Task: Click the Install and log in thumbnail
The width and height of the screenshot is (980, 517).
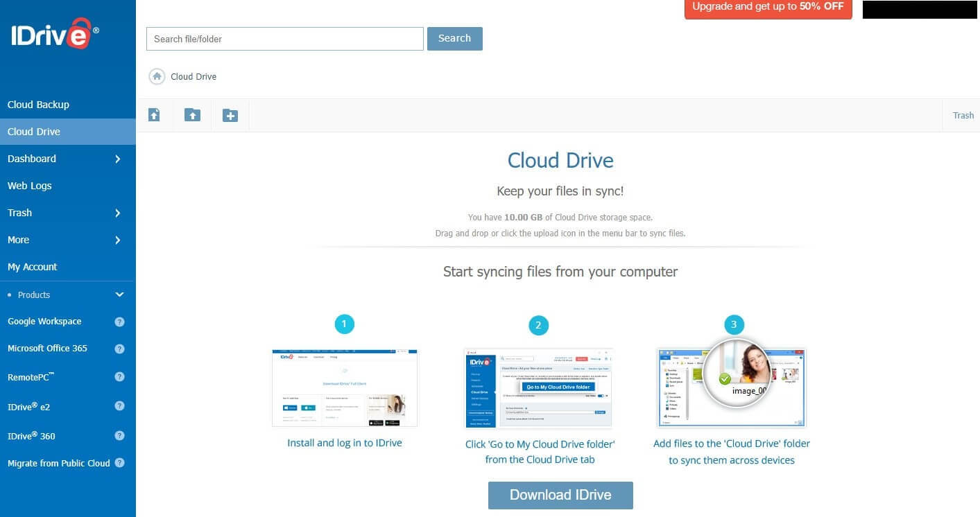Action: coord(345,388)
